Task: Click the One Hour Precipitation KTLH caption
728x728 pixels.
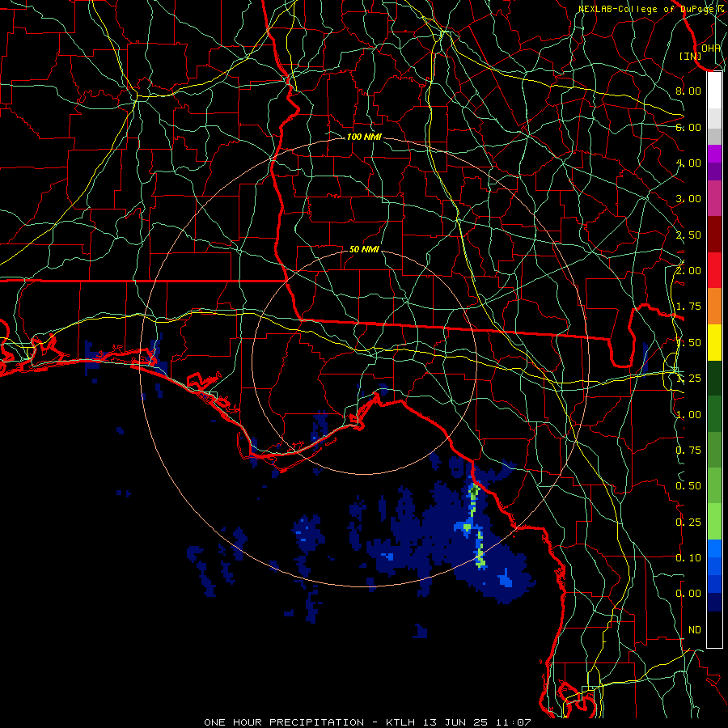Action: point(367,722)
